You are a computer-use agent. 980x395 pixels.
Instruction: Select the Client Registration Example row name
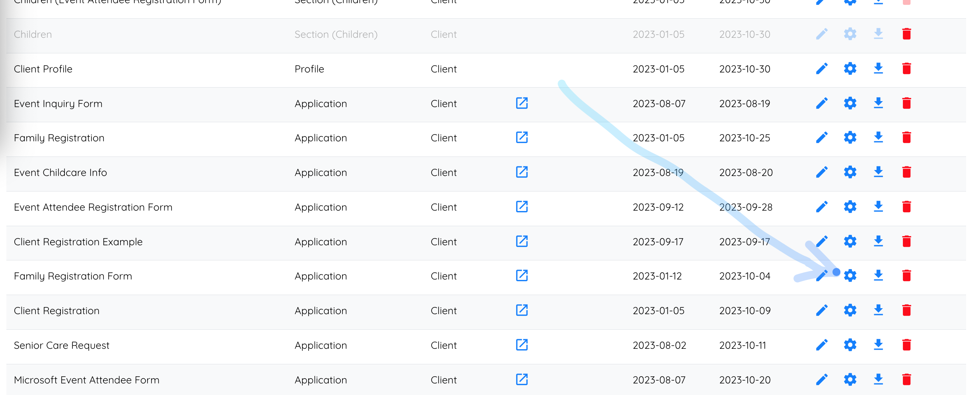[x=78, y=242]
